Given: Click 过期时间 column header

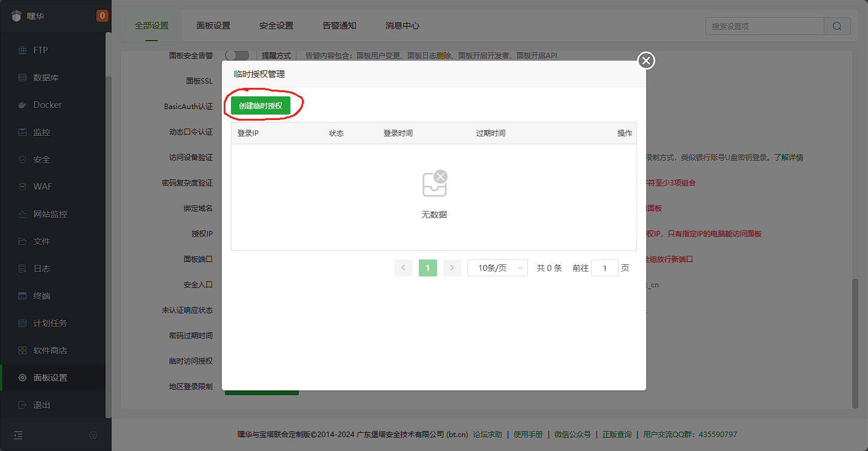Looking at the screenshot, I should [x=491, y=133].
